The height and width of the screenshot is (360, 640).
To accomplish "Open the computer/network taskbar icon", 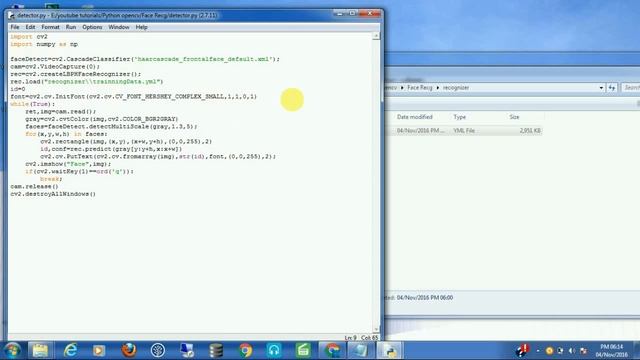I will [x=187, y=350].
